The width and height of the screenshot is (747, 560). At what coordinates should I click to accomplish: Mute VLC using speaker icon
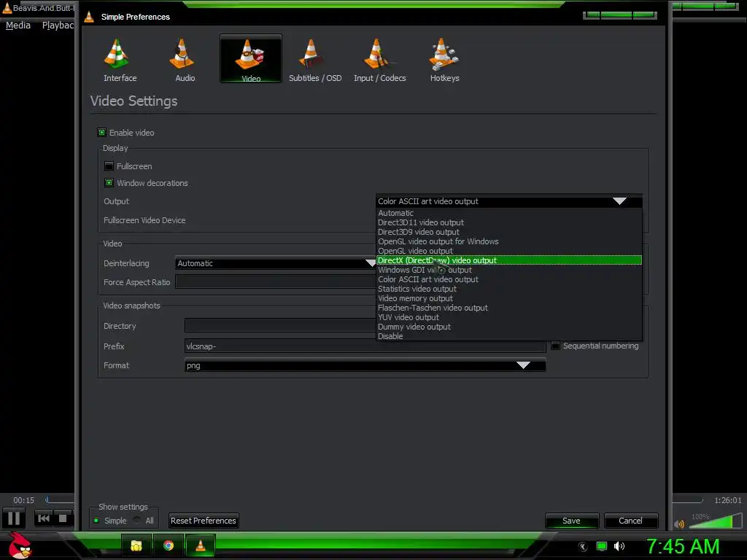[x=679, y=524]
